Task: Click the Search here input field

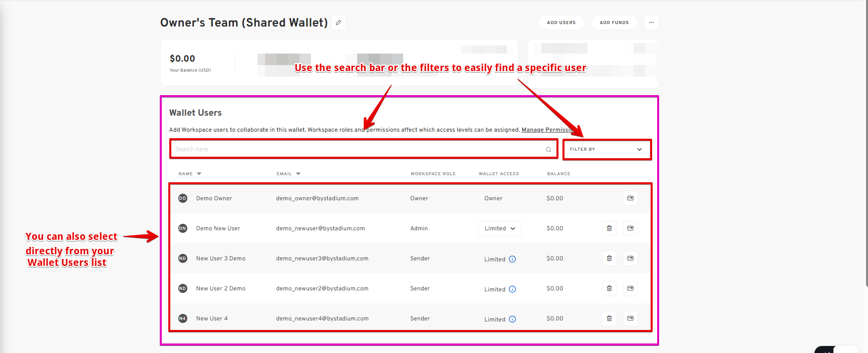Action: coord(358,149)
